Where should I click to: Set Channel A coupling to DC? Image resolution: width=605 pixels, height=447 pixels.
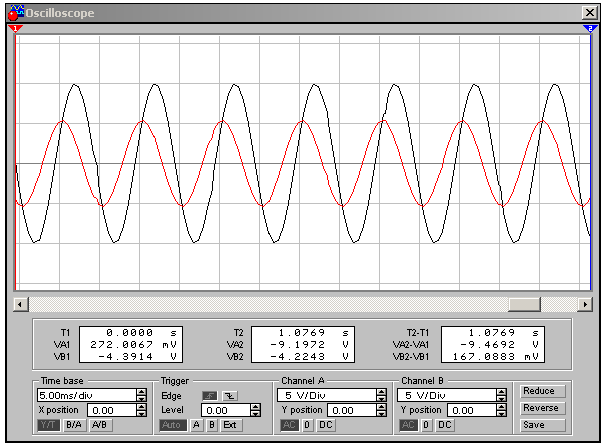pos(326,425)
